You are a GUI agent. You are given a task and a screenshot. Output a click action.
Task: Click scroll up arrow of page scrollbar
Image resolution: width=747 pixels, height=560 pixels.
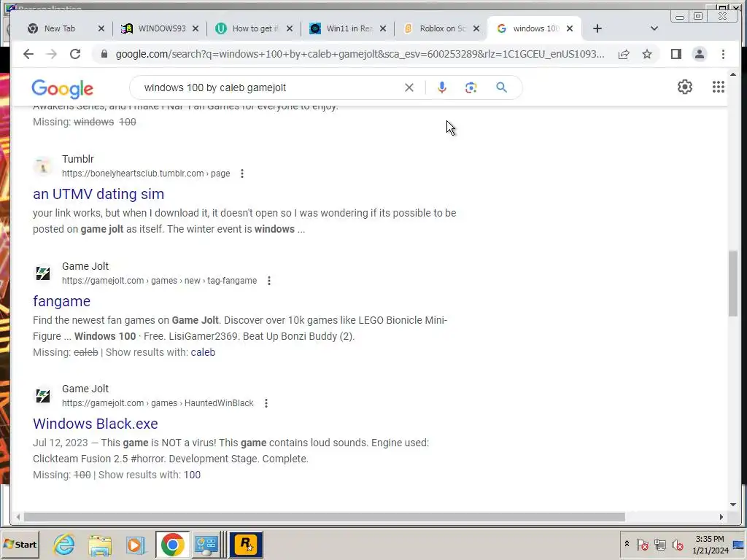732,75
